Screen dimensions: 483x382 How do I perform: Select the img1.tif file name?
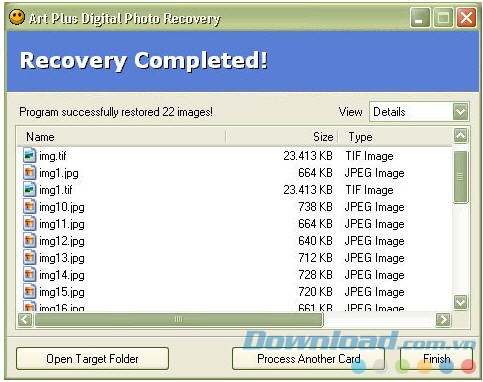coord(56,190)
